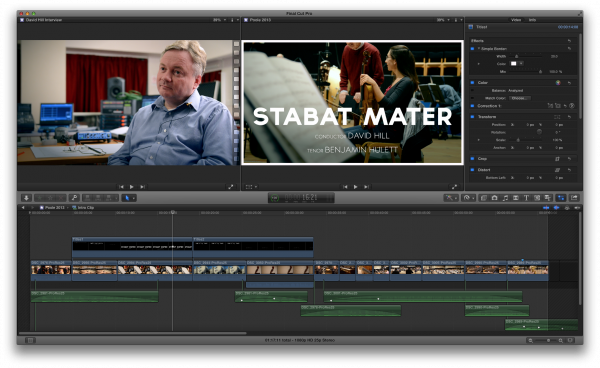Open the Titles browser T icon
Screen dimensions: 600x368
pyautogui.click(x=526, y=198)
